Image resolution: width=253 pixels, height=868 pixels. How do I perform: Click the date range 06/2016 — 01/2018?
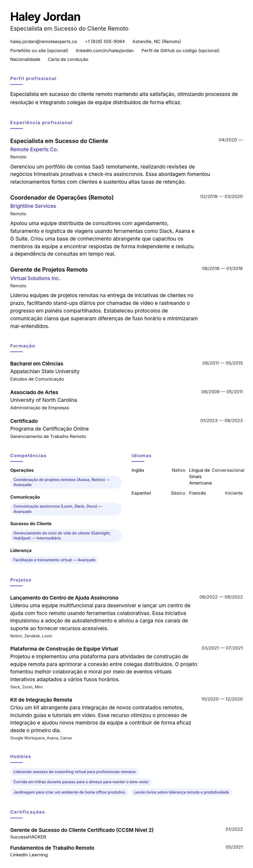(x=222, y=268)
